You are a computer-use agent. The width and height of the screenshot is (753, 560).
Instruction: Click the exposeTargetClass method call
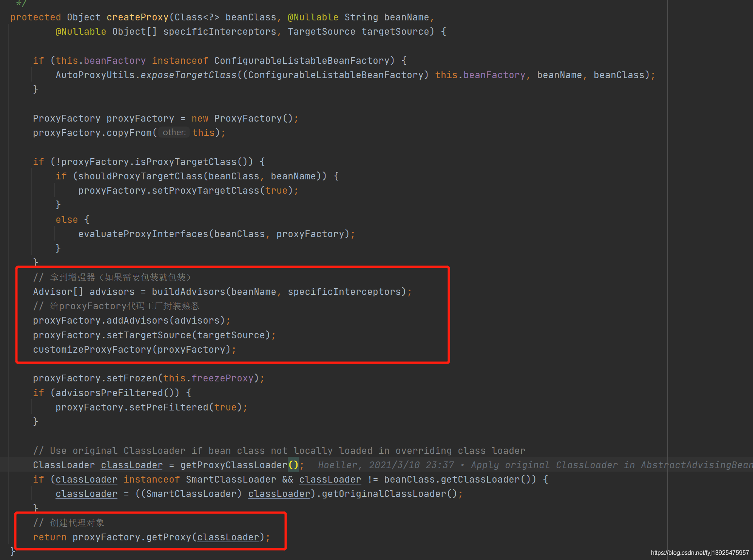tap(188, 75)
